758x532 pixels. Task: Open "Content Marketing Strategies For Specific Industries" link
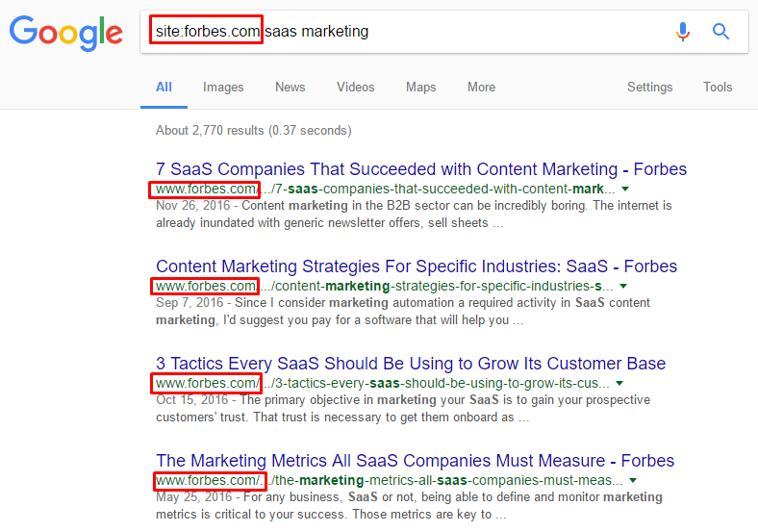point(417,266)
